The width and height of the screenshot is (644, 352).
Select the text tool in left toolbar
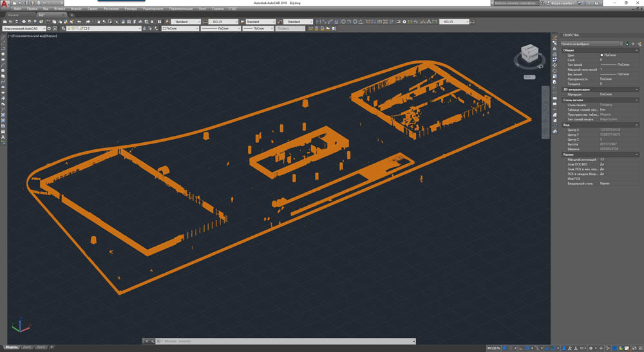3,137
